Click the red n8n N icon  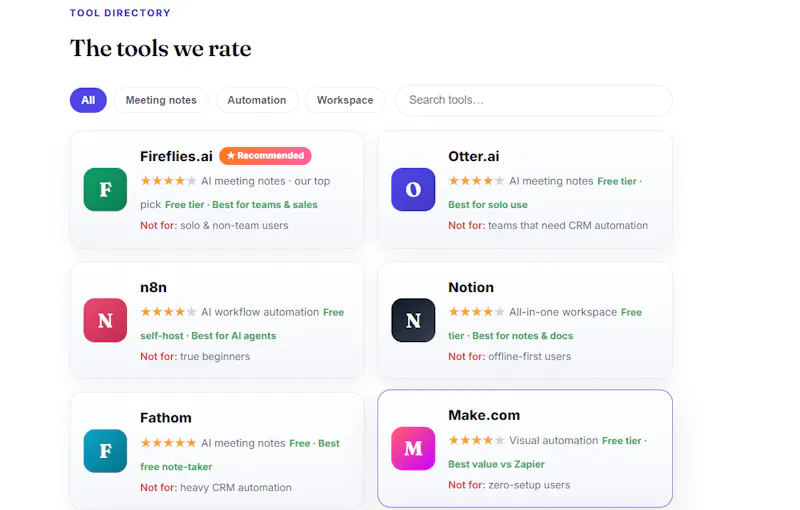(105, 320)
